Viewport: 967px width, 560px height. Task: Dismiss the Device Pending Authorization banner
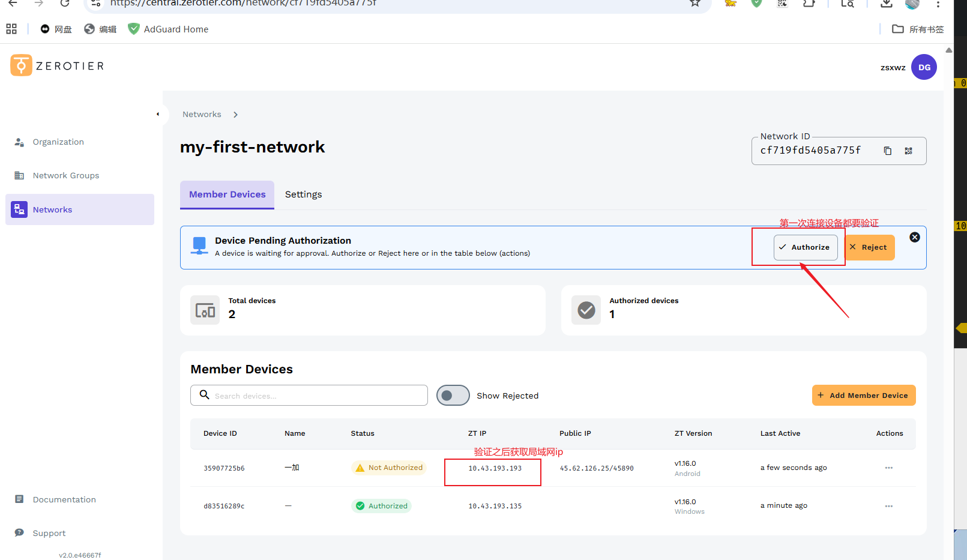coord(914,237)
